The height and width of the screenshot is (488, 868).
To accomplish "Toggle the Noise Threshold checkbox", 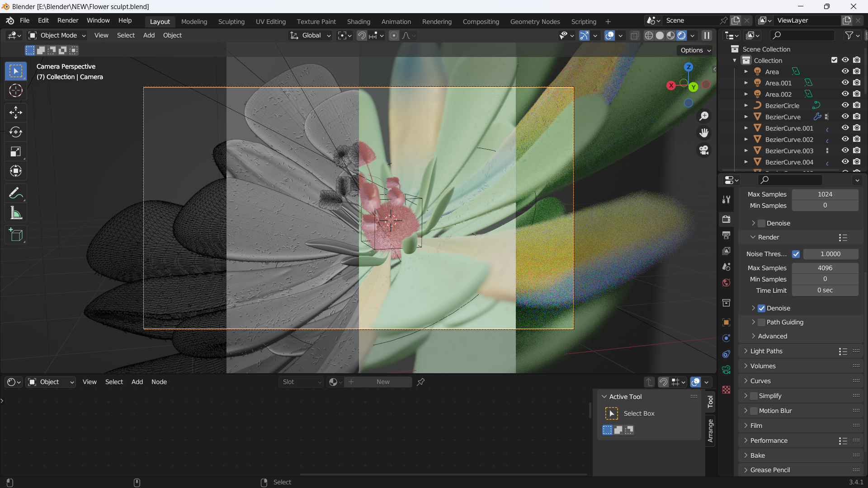I will coord(796,254).
